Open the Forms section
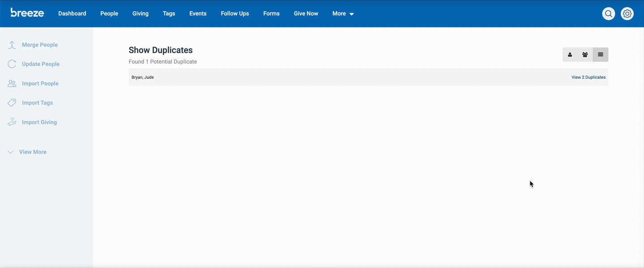644x268 pixels. pyautogui.click(x=272, y=13)
